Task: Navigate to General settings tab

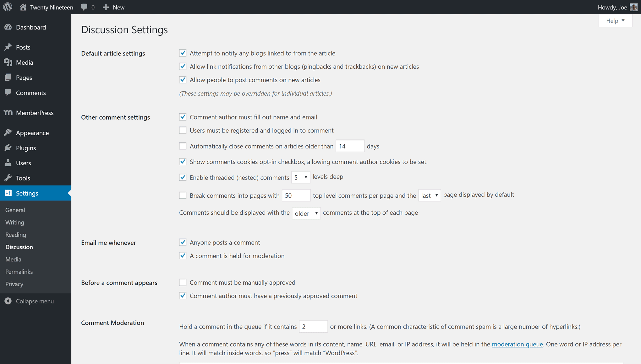Action: pos(15,210)
